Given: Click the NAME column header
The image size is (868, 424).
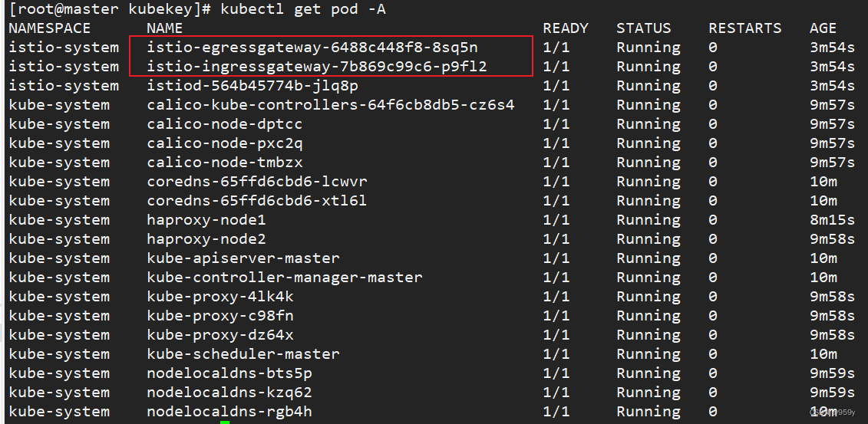Looking at the screenshot, I should click(164, 28).
